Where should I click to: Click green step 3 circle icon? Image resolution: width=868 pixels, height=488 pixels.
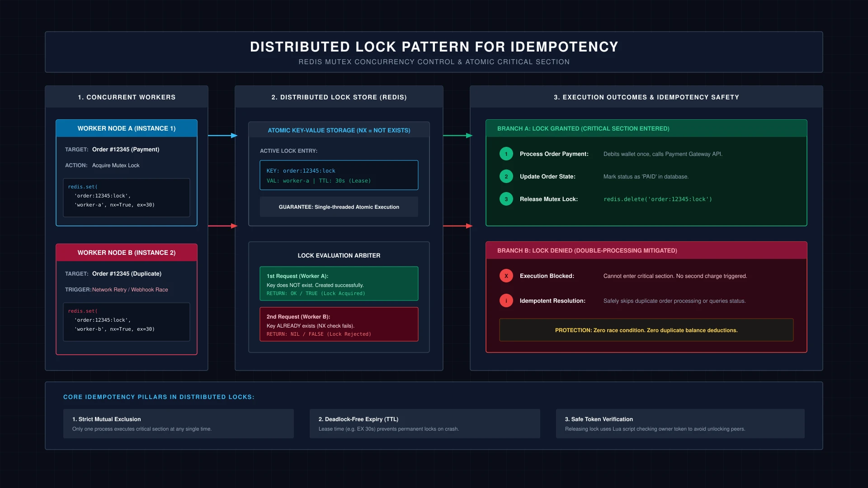point(506,199)
